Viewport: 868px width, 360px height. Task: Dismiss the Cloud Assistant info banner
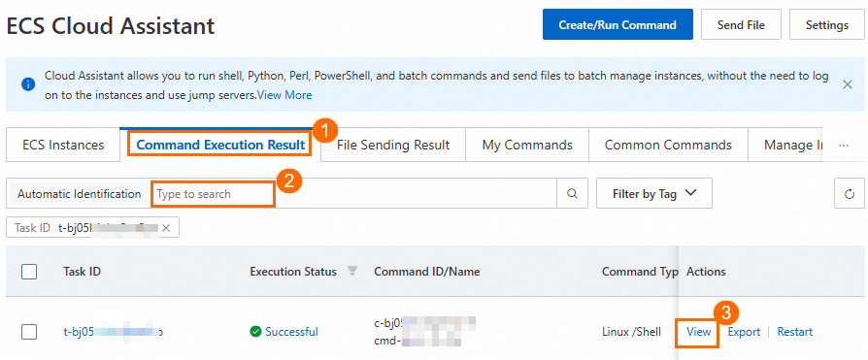coord(847,84)
